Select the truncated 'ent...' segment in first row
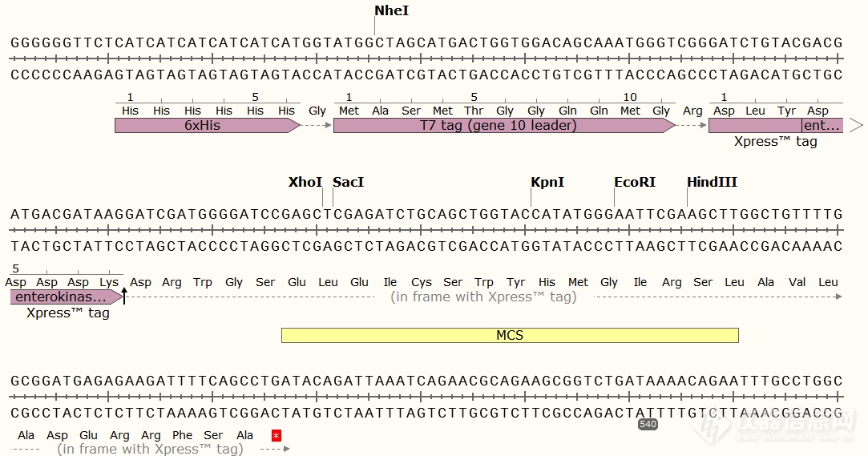Viewport: 868px width, 456px height. pyautogui.click(x=822, y=126)
